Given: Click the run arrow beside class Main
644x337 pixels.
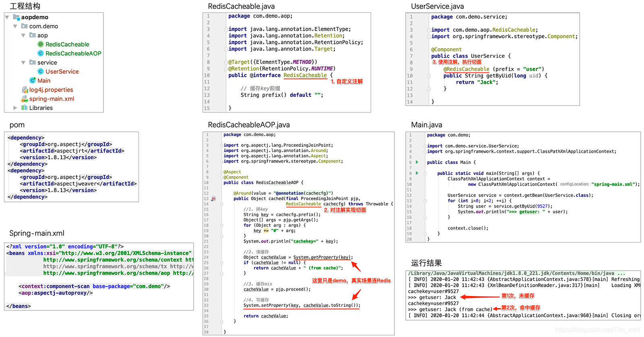Looking at the screenshot, I should coord(417,162).
